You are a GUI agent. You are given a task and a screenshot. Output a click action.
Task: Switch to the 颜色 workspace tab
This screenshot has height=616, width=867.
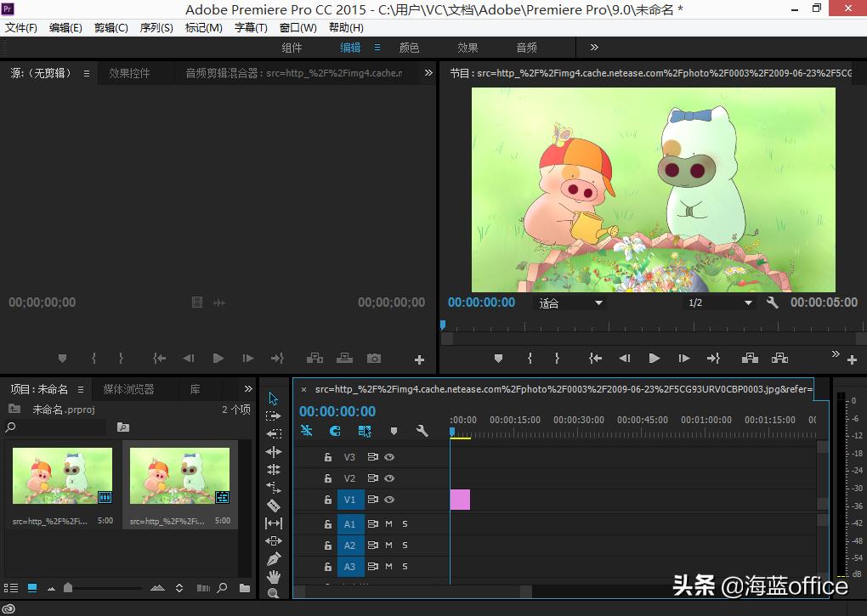coord(409,48)
